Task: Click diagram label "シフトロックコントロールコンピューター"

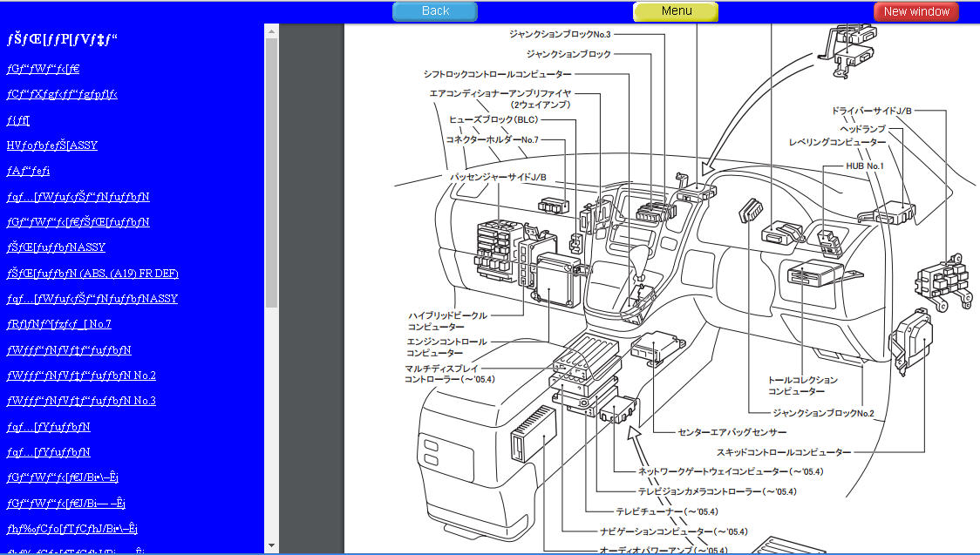Action: 498,74
